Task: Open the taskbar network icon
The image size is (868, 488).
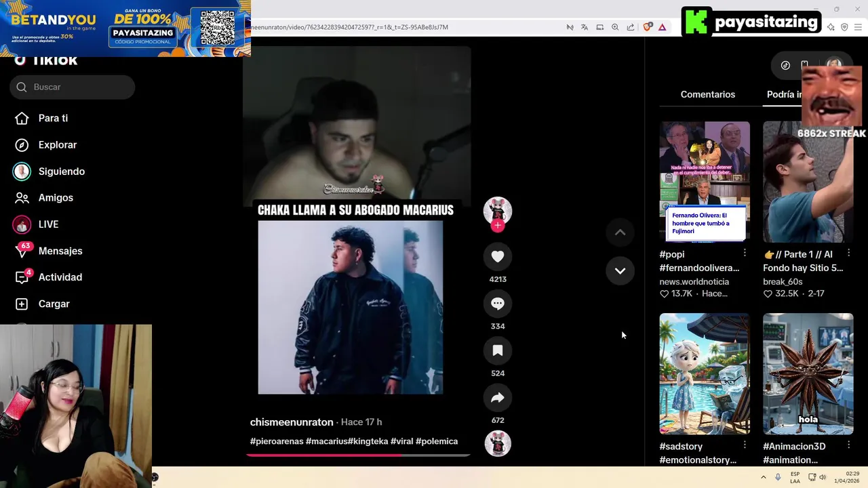Action: (x=812, y=477)
